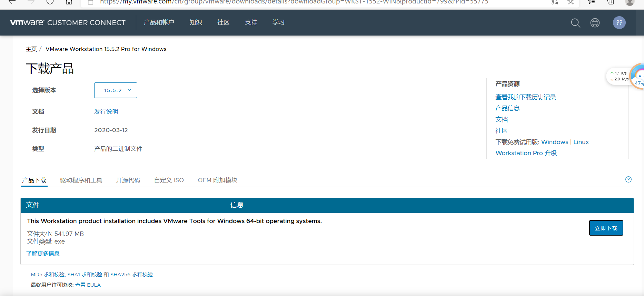
Task: Select the 产品下载 tab
Action: pos(34,180)
